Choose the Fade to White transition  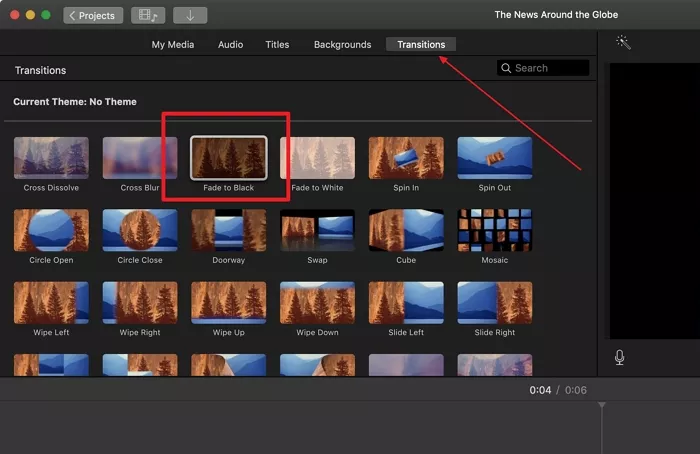(x=317, y=158)
